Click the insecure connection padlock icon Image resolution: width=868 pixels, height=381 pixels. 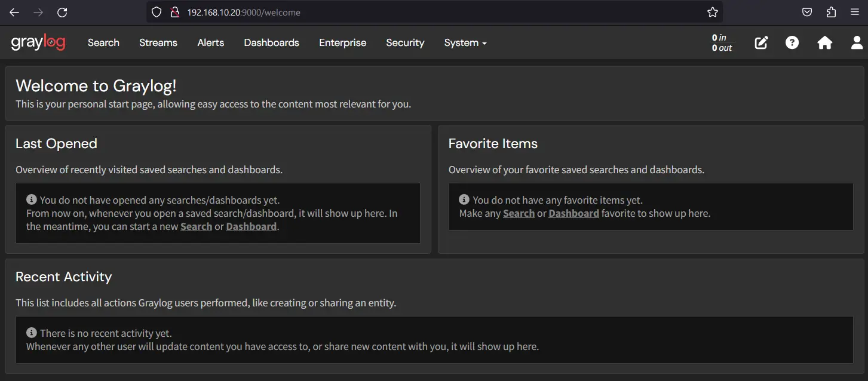174,12
